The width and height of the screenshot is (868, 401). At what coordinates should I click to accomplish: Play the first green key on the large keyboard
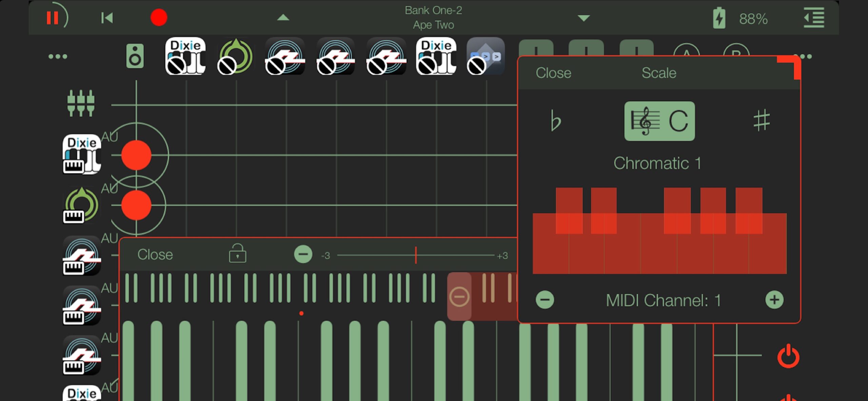point(128,360)
